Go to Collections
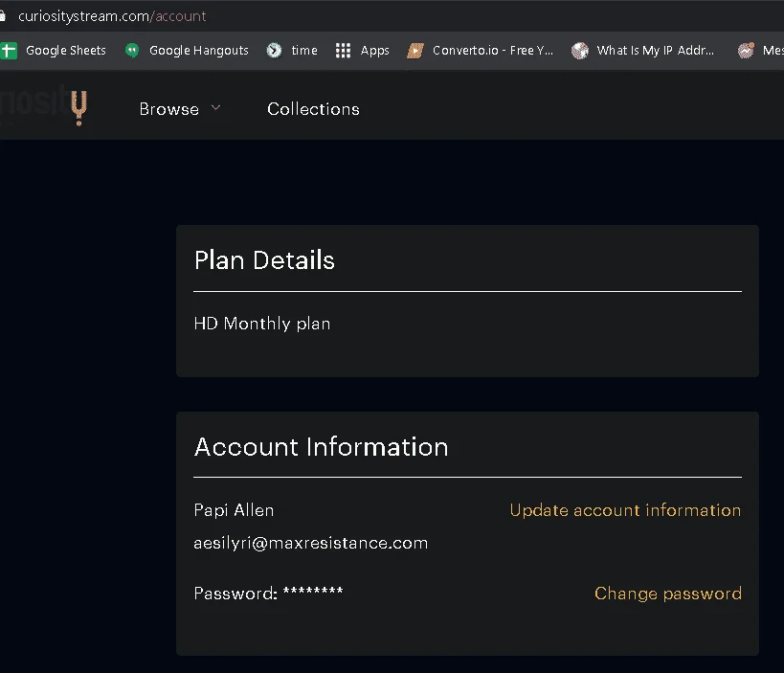Image resolution: width=784 pixels, height=673 pixels. click(313, 109)
